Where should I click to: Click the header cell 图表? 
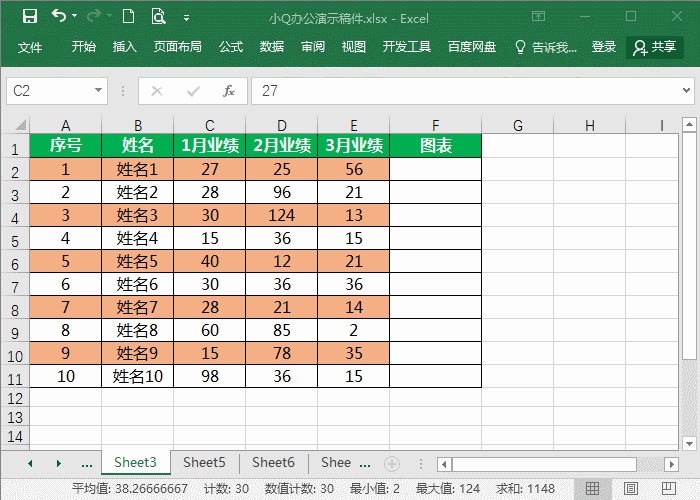coord(435,146)
